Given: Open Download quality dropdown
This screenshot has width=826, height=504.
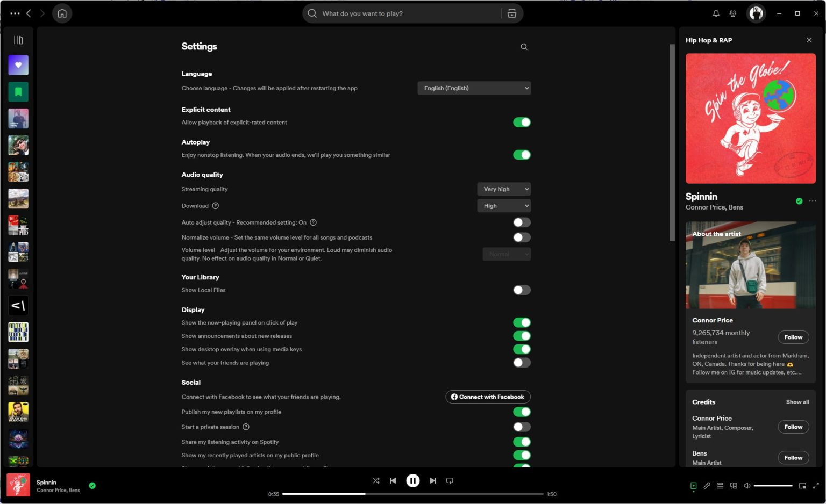Looking at the screenshot, I should click(x=504, y=206).
